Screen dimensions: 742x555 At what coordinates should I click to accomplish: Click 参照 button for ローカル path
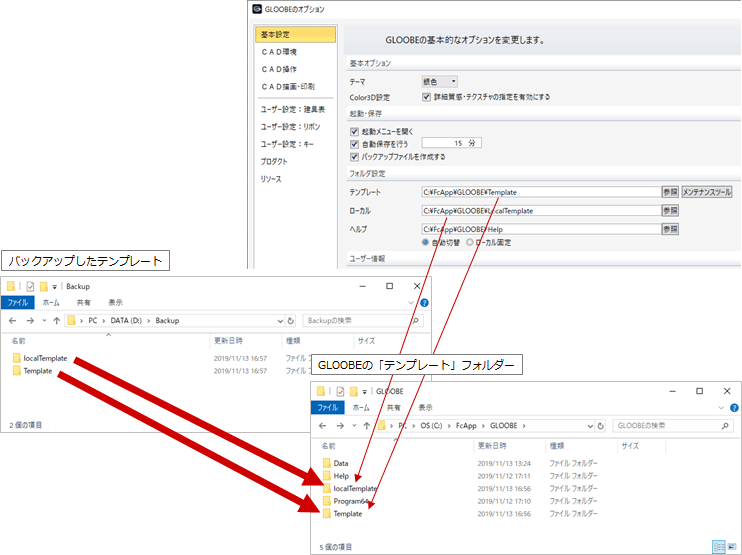pyautogui.click(x=670, y=211)
